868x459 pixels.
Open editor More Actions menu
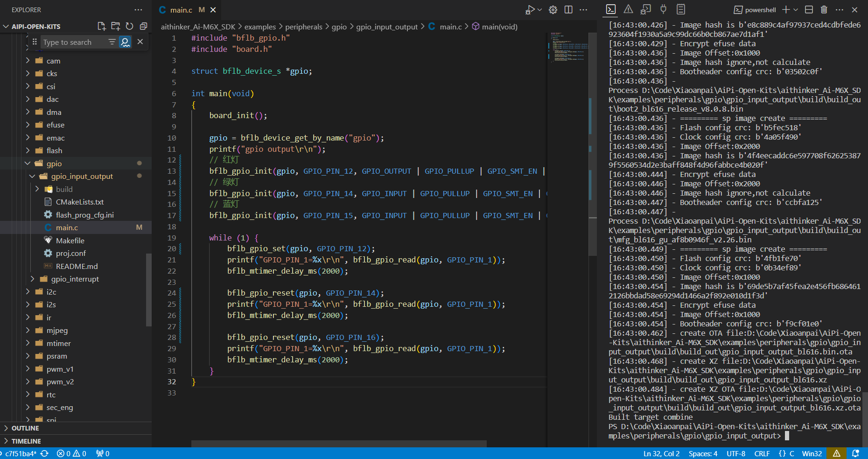(x=583, y=10)
